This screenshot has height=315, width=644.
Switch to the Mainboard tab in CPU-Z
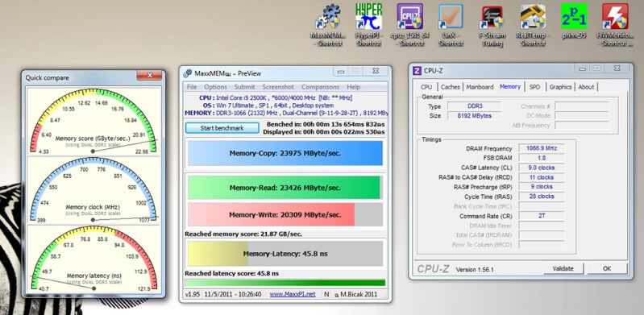click(x=480, y=87)
